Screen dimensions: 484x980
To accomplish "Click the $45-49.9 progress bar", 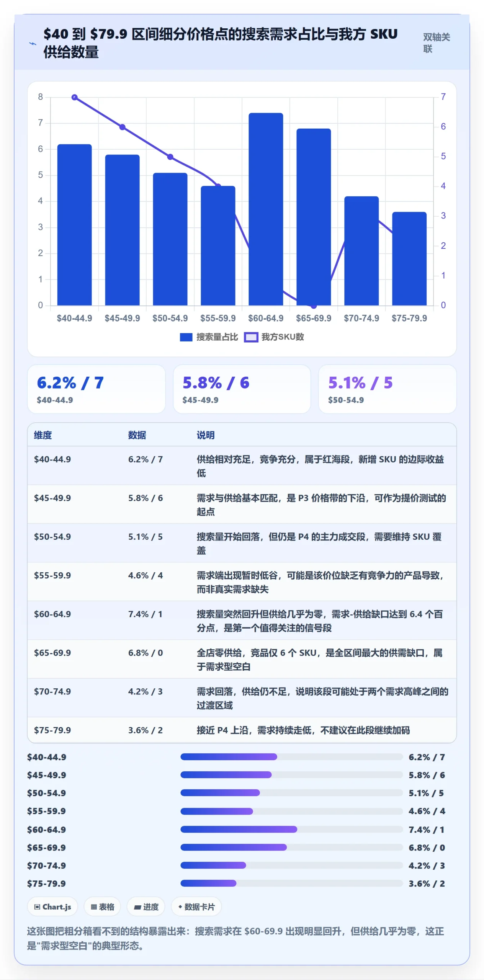I will (291, 775).
